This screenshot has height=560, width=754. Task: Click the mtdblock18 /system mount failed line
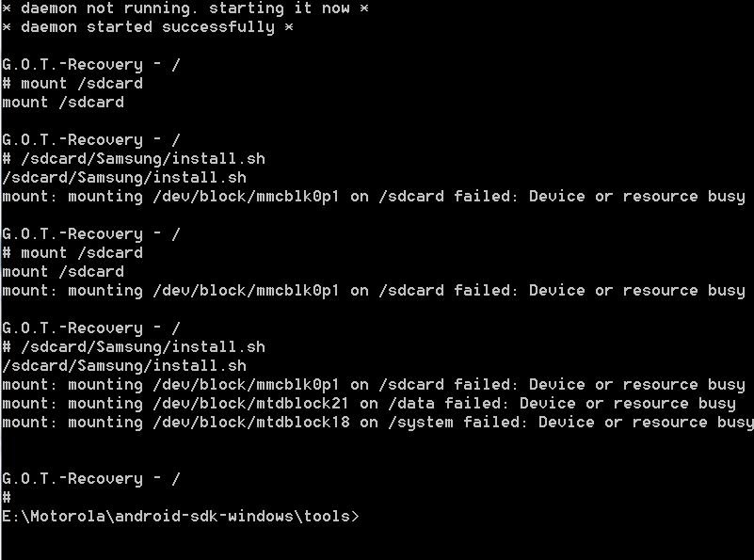click(x=378, y=423)
